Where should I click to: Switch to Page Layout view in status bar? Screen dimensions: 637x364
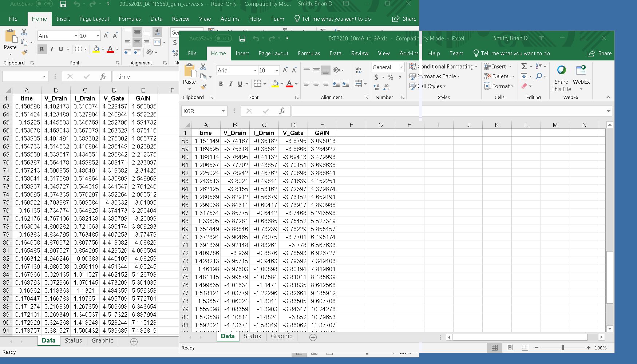click(510, 348)
